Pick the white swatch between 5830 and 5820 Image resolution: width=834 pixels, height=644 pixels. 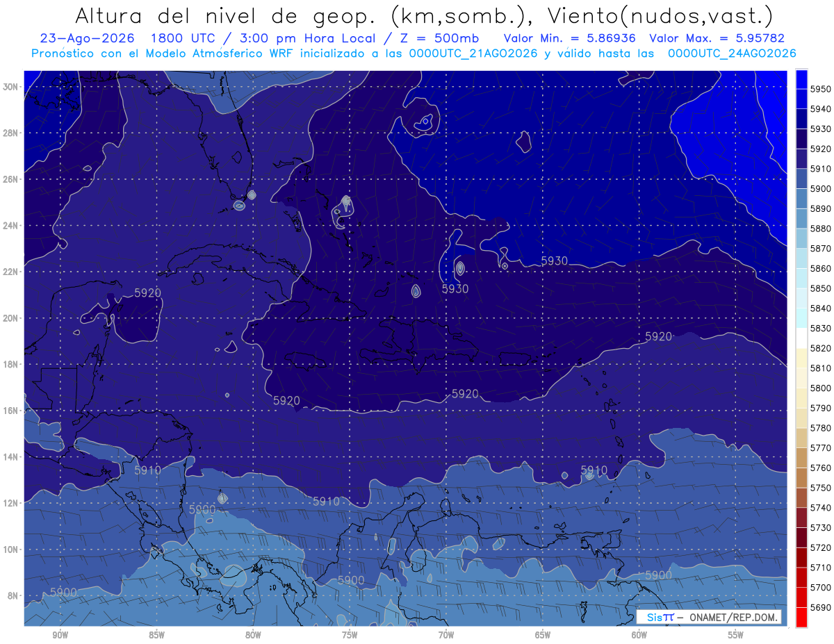(x=801, y=338)
